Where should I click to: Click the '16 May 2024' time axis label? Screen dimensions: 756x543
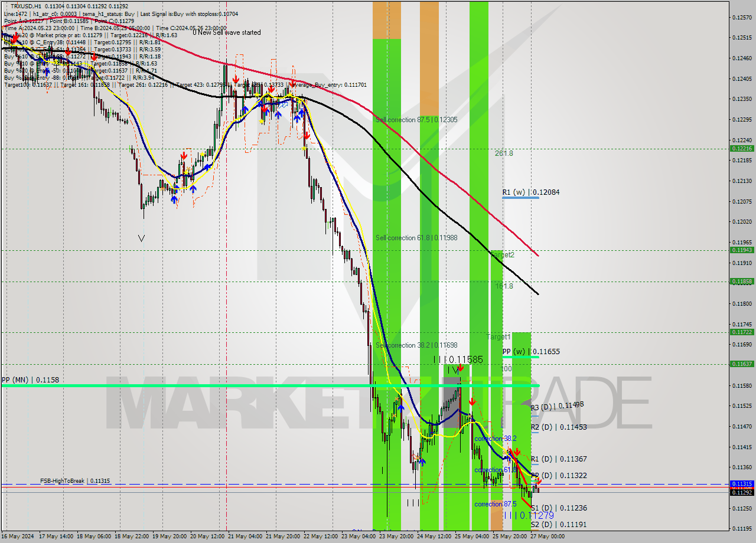[x=18, y=537]
